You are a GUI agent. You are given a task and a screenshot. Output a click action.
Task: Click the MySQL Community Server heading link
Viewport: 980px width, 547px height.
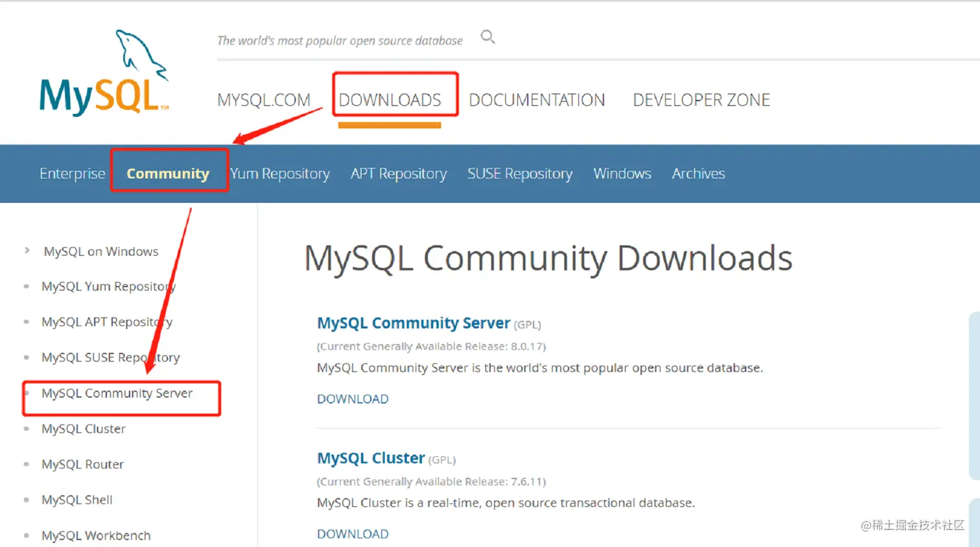(414, 323)
